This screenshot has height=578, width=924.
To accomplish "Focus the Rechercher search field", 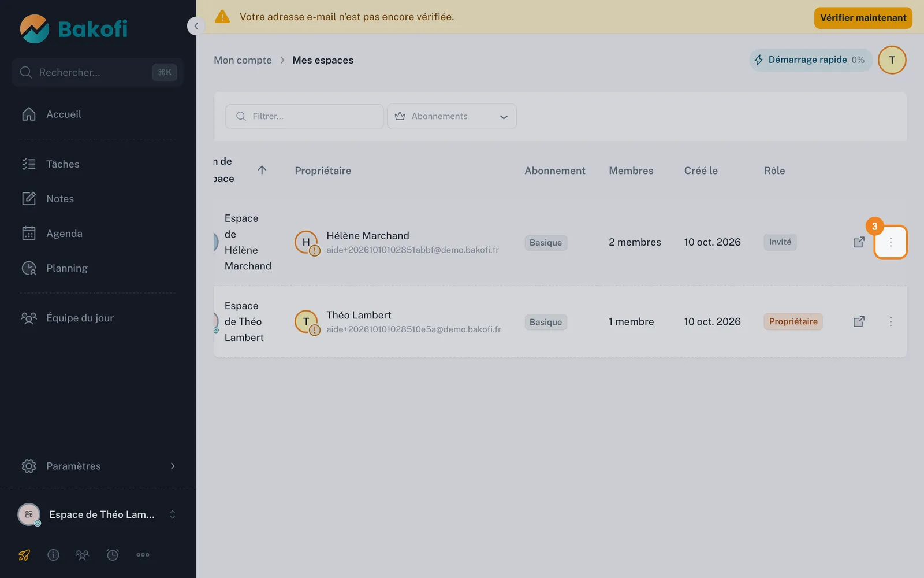I will point(98,72).
